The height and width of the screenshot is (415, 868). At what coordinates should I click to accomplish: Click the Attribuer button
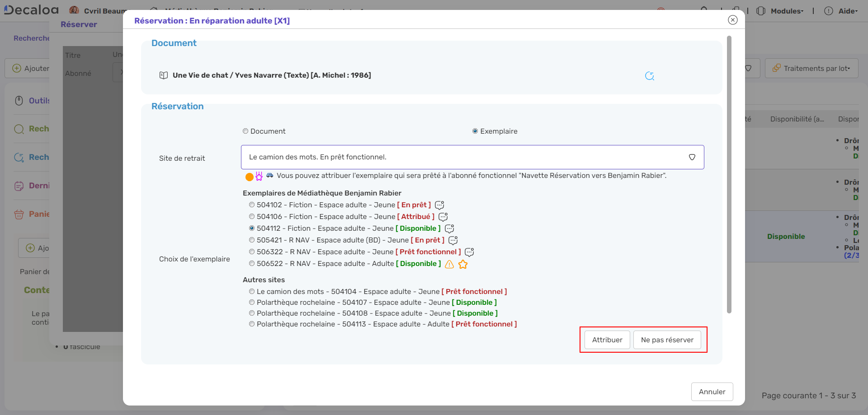click(x=607, y=340)
